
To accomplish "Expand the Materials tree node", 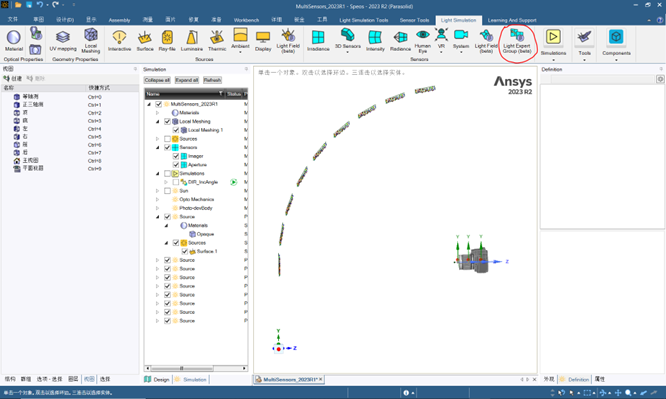I will click(x=158, y=113).
